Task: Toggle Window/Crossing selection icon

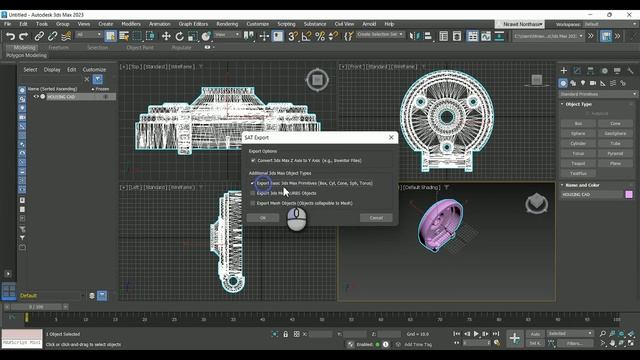Action: click(151, 36)
